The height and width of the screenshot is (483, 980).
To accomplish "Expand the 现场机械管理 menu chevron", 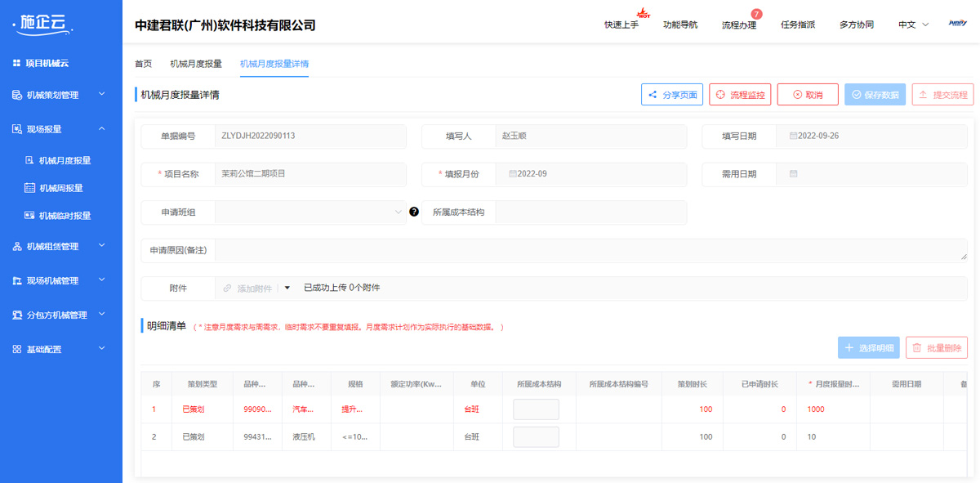I will point(102,280).
